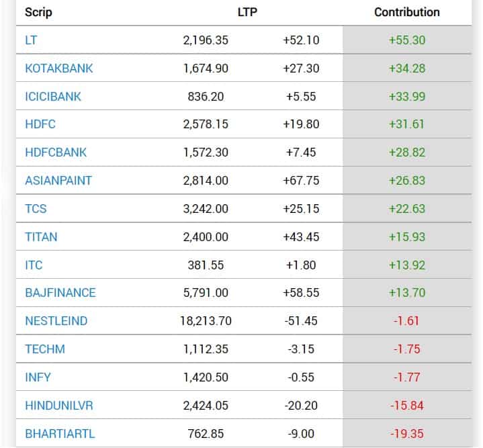Select KOTAKBANK price 1,674.90
The width and height of the screenshot is (483, 448).
click(206, 69)
